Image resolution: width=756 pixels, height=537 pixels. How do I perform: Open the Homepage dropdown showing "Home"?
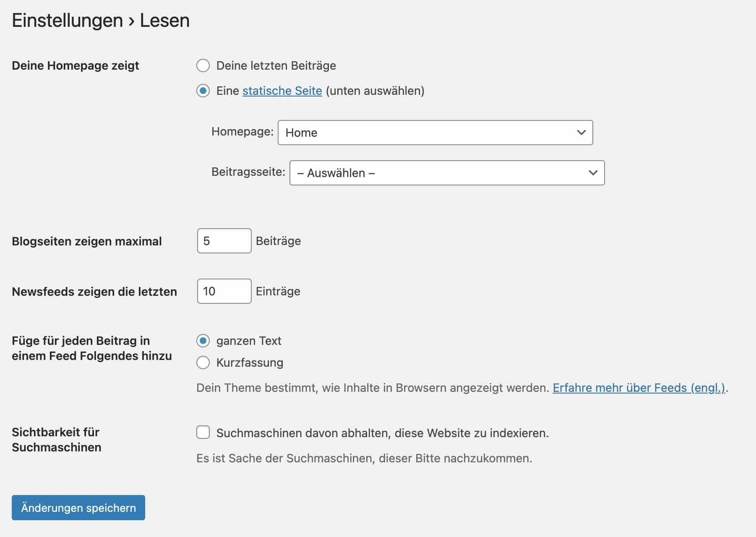click(x=435, y=133)
